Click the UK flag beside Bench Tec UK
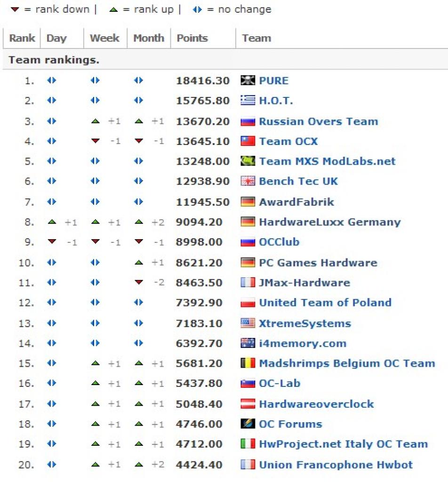Viewport: 448px width, 482px height. point(248,181)
